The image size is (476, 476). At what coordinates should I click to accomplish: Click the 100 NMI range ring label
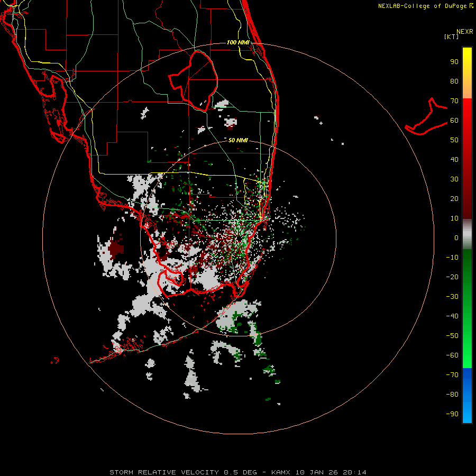pos(238,42)
